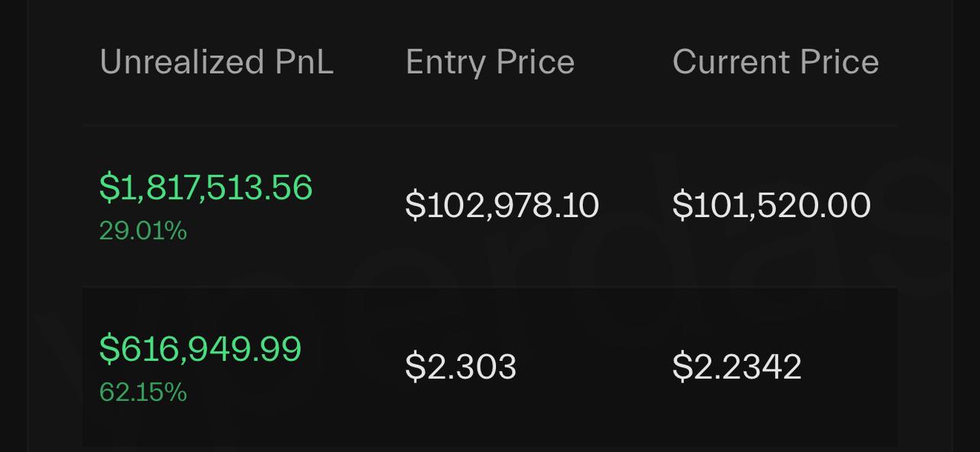This screenshot has width=980, height=452.
Task: Click 'Price' in the Entry Price header
Action: 534,62
